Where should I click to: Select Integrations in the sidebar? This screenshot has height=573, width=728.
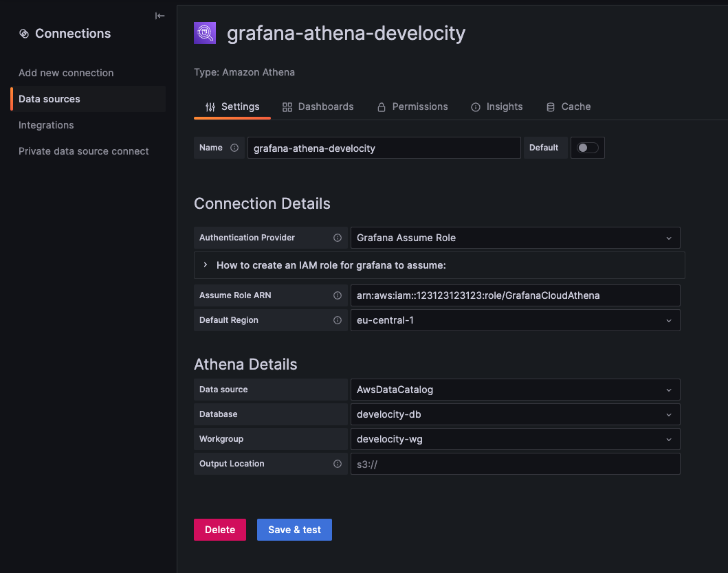tap(46, 125)
